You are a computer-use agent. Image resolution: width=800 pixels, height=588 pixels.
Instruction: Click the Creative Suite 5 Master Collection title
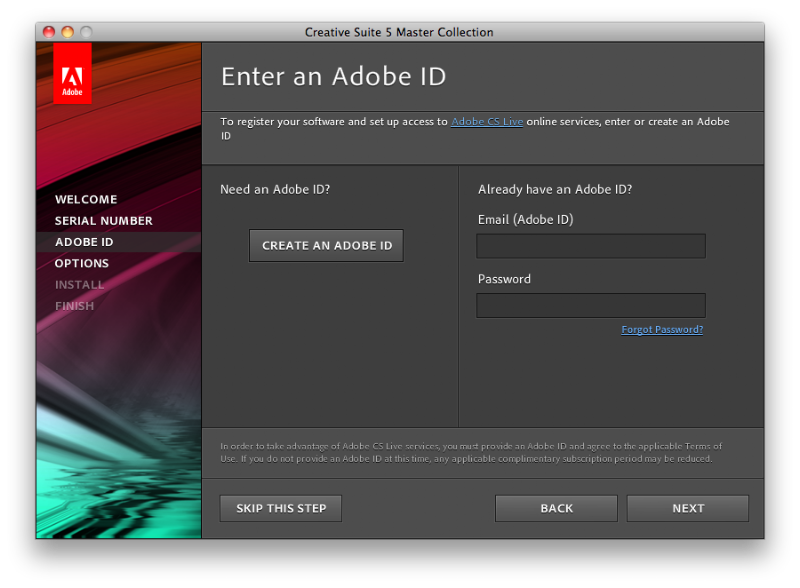click(x=399, y=32)
